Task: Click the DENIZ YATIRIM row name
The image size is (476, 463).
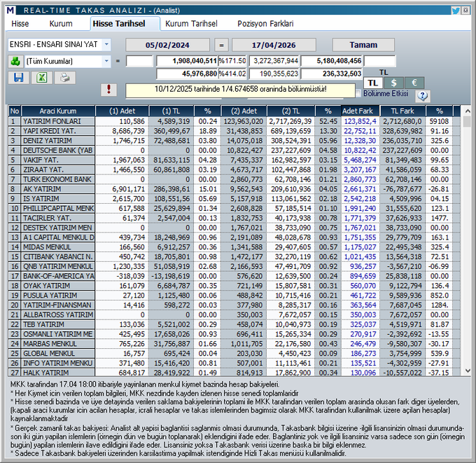Action: pos(48,141)
